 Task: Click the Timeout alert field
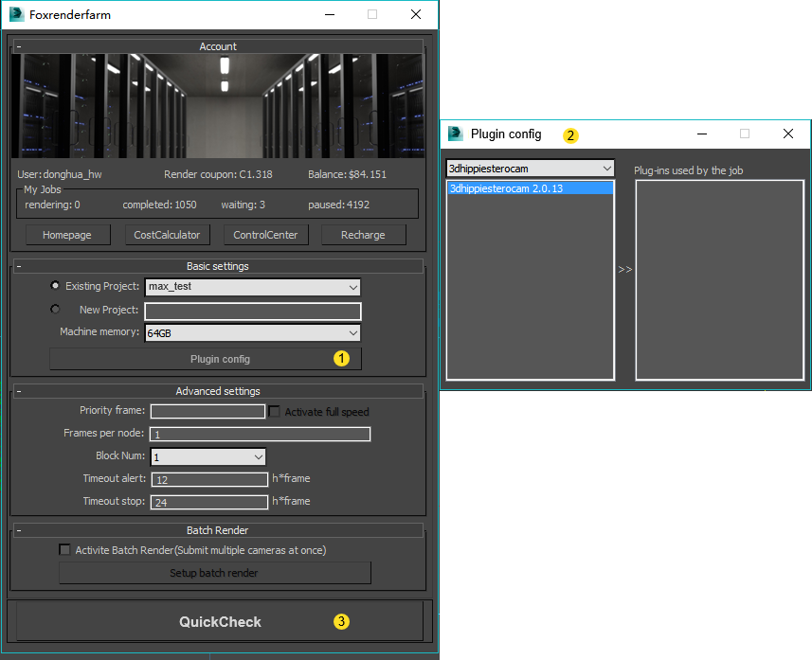(x=209, y=479)
